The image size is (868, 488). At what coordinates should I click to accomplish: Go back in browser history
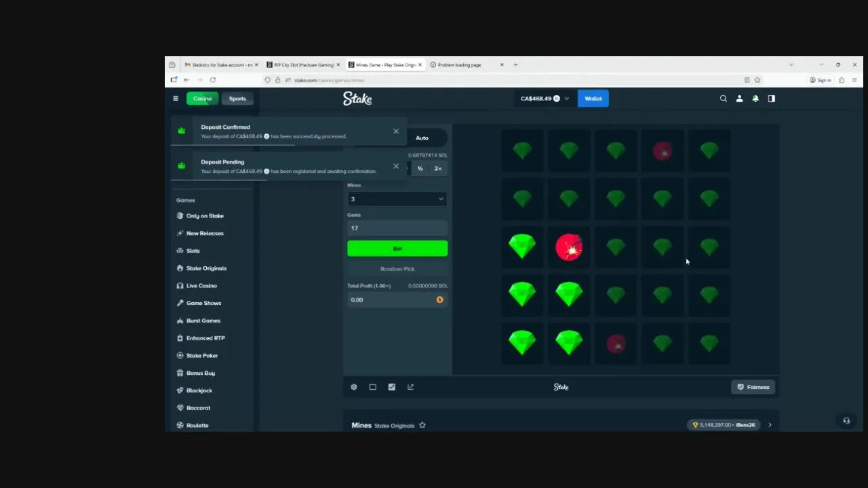pyautogui.click(x=186, y=80)
